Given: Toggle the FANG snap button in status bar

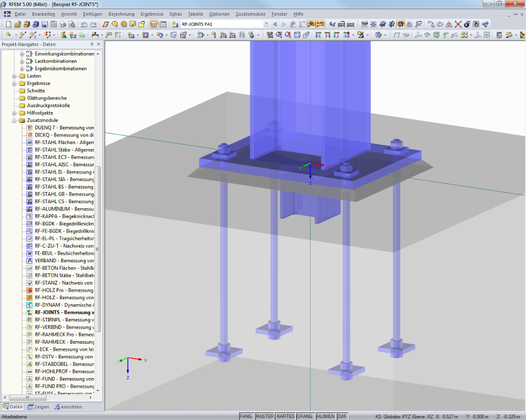Looking at the screenshot, I should (x=246, y=416).
